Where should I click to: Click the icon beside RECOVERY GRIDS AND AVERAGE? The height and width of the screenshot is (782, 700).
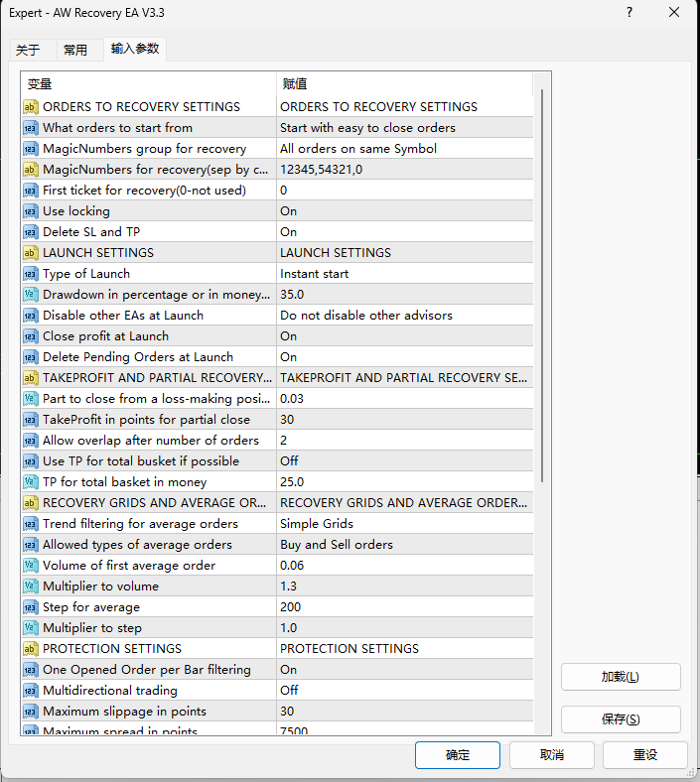pos(31,503)
